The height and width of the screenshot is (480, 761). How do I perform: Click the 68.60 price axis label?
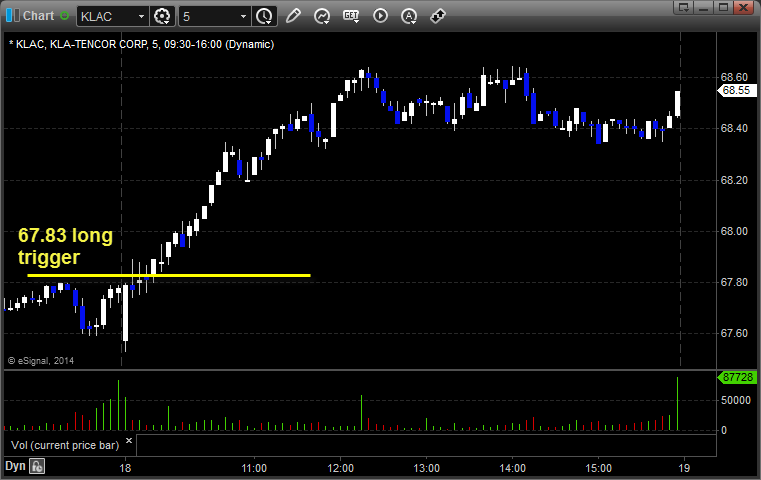coord(734,77)
